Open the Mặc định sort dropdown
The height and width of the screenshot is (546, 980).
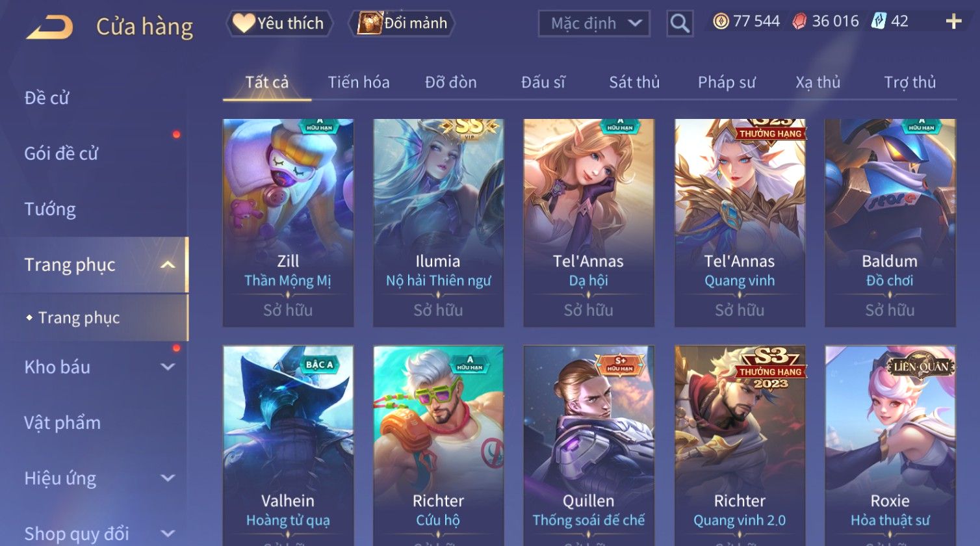pyautogui.click(x=594, y=23)
